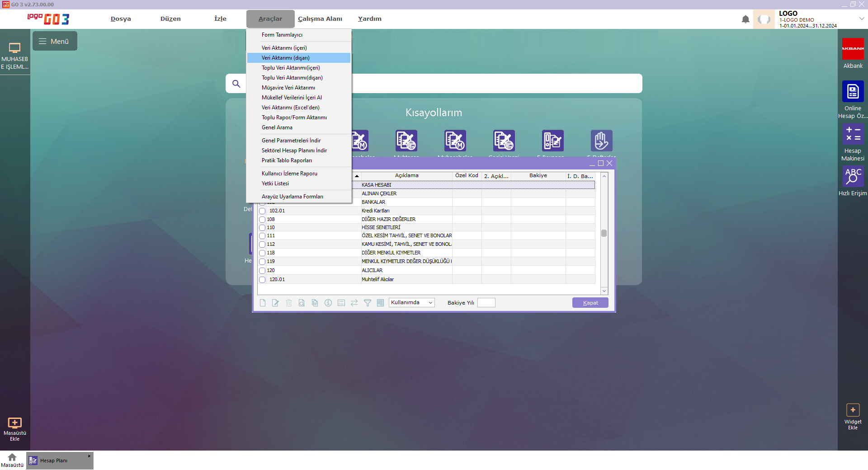Open the Kullanımda status dropdown
This screenshot has width=868, height=470.
click(x=411, y=303)
